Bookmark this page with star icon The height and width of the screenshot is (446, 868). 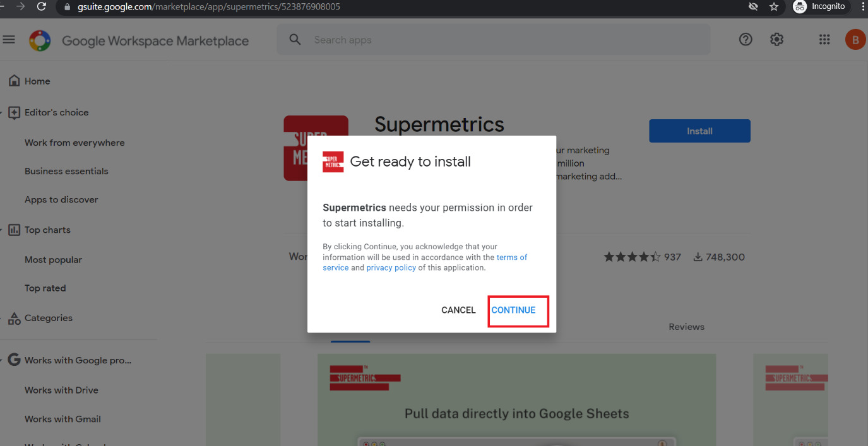[774, 6]
